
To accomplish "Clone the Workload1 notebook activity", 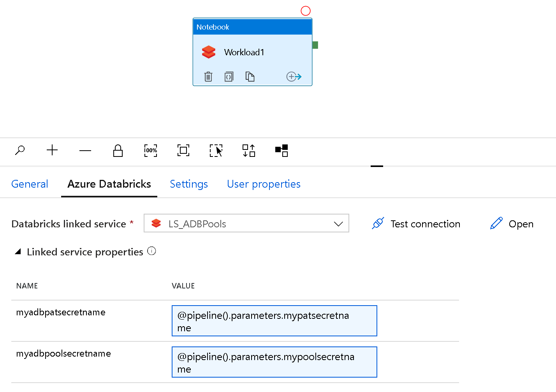I will 250,76.
